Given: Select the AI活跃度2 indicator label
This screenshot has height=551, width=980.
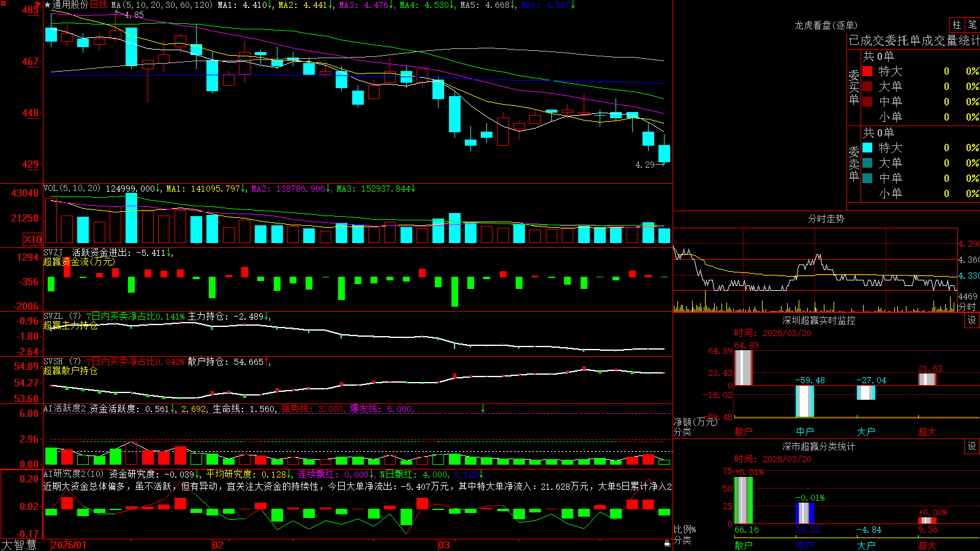Looking at the screenshot, I should (64, 408).
